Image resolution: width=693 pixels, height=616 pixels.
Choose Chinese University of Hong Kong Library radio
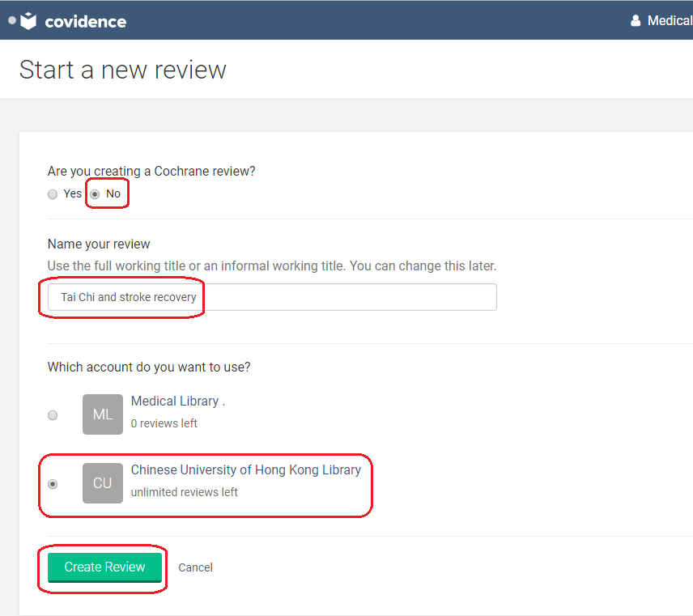click(53, 484)
